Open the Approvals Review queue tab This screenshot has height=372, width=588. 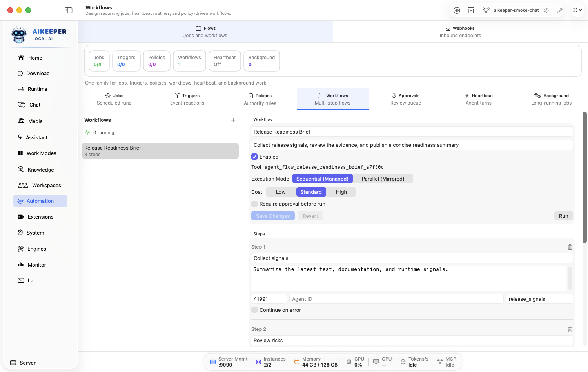coord(406,99)
